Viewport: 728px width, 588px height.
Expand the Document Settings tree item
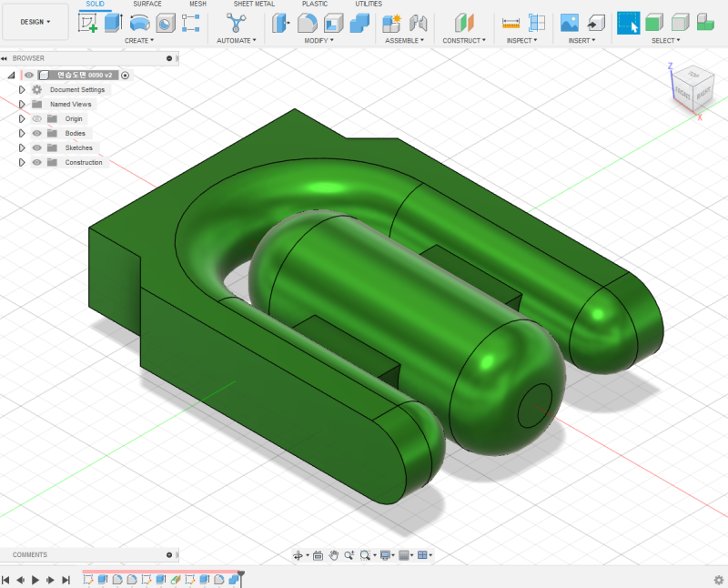pos(22,89)
